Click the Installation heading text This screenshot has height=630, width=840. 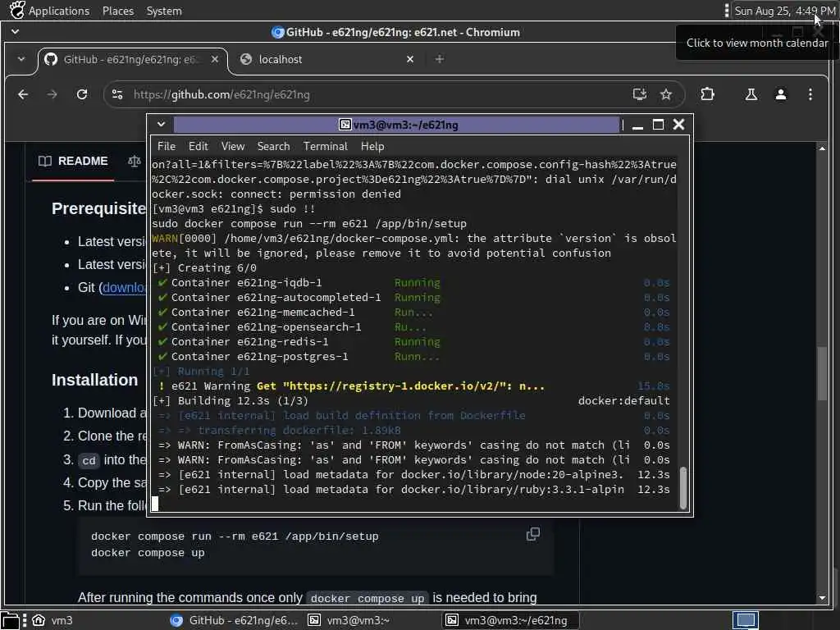point(95,380)
